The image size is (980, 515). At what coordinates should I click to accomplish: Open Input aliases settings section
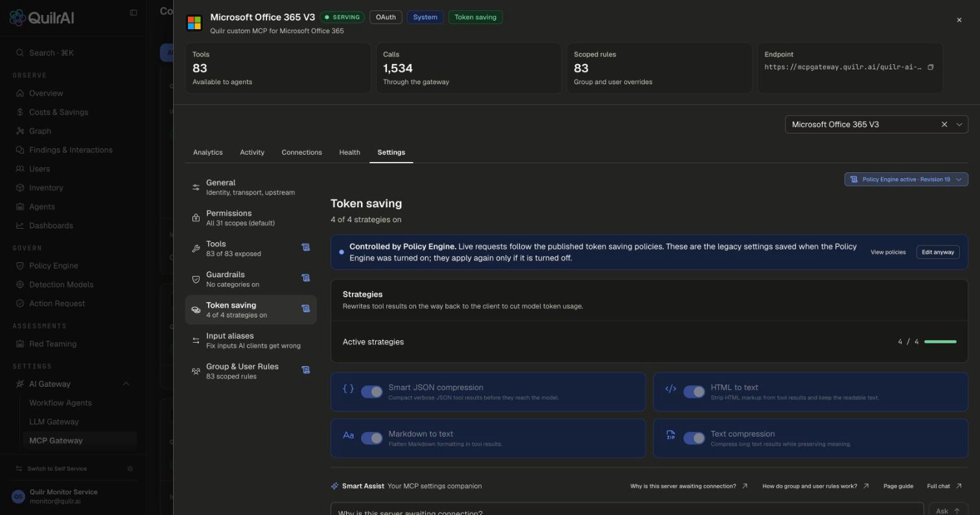[251, 340]
